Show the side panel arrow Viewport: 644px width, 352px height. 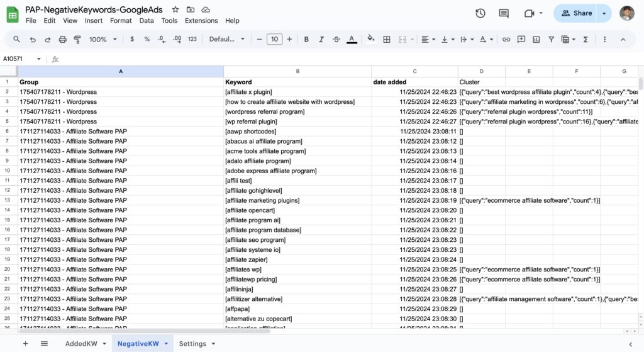point(630,344)
